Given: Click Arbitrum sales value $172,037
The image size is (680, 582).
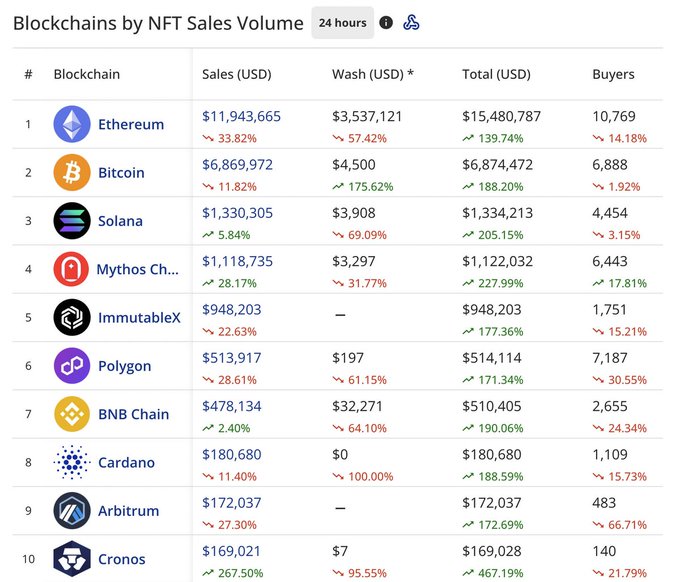Looking at the screenshot, I should pos(232,503).
